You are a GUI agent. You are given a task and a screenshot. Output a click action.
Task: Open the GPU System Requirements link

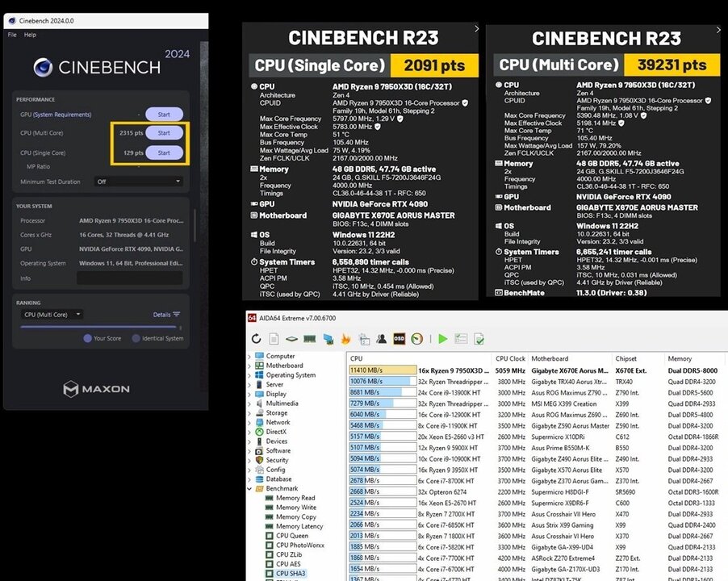click(56, 115)
